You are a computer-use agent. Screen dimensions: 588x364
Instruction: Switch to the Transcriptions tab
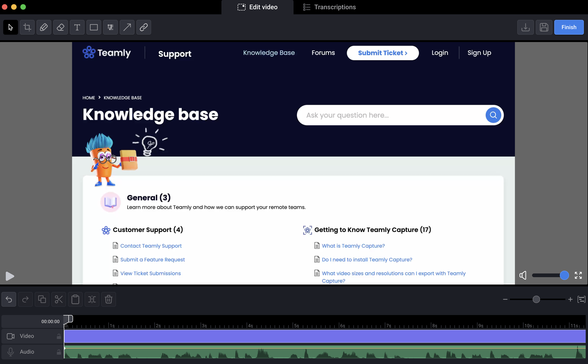point(329,7)
